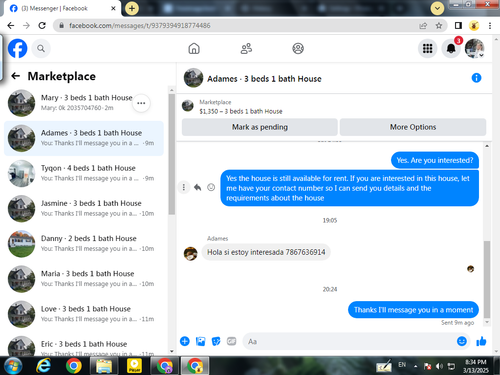The height and width of the screenshot is (375, 500).
Task: Open Windows Start button
Action: (13, 366)
